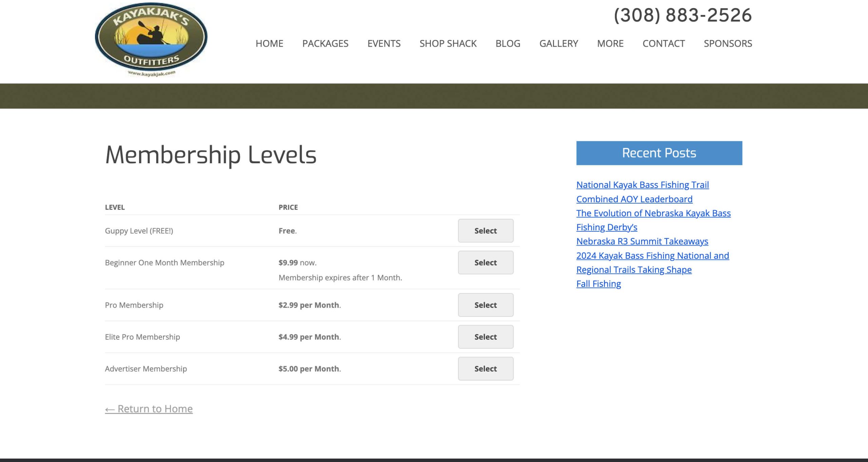868x462 pixels.
Task: Click the CONTACT navigation icon
Action: [663, 43]
